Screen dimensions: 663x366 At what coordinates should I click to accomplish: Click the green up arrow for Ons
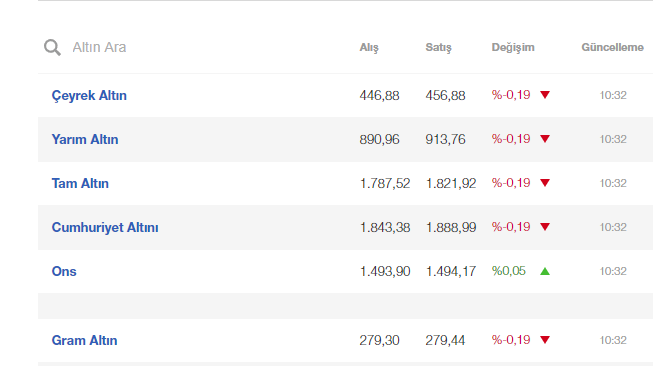pyautogui.click(x=545, y=271)
